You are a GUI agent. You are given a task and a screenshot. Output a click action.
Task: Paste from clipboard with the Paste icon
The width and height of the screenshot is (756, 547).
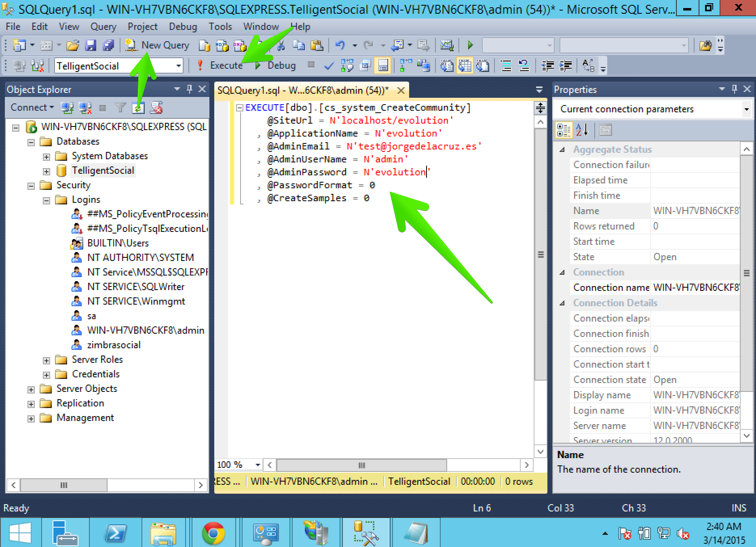click(317, 45)
